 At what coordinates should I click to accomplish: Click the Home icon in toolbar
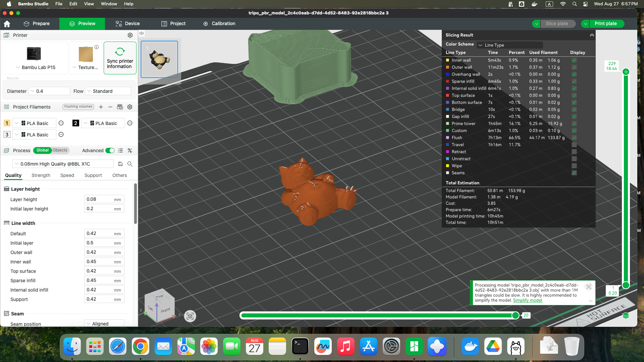[x=7, y=24]
